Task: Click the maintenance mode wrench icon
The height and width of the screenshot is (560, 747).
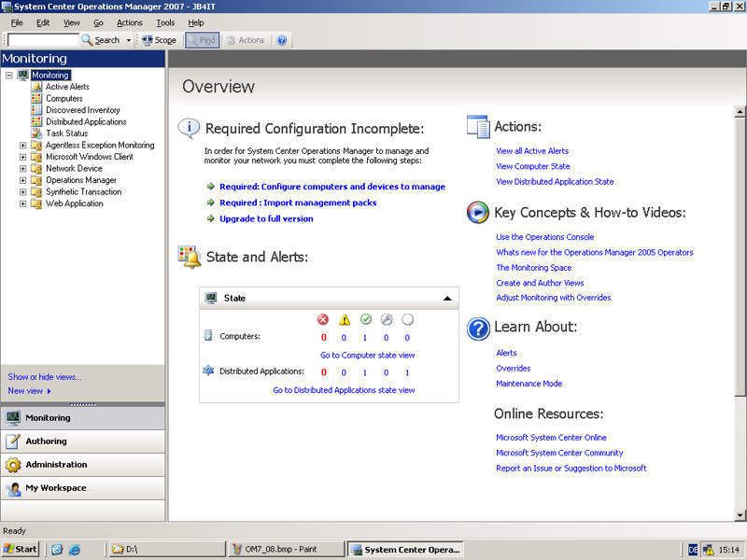Action: (387, 319)
